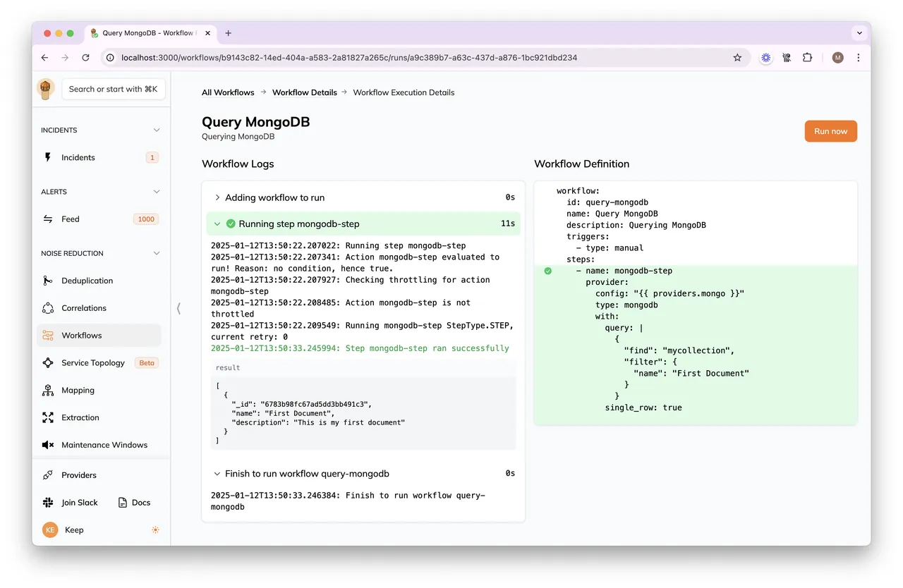Click the Run now button
Image resolution: width=903 pixels, height=588 pixels.
click(x=831, y=131)
